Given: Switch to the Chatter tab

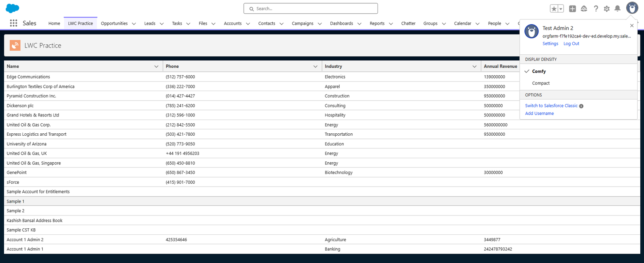Looking at the screenshot, I should pyautogui.click(x=408, y=23).
